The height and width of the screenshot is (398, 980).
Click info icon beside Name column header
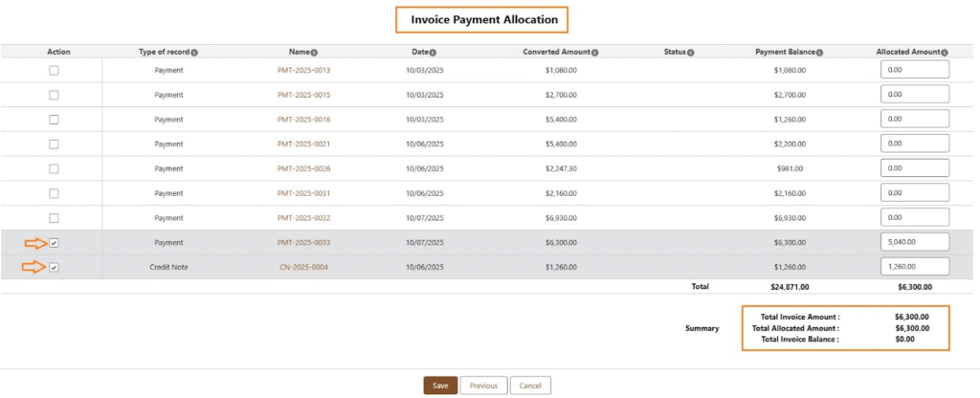pyautogui.click(x=314, y=52)
